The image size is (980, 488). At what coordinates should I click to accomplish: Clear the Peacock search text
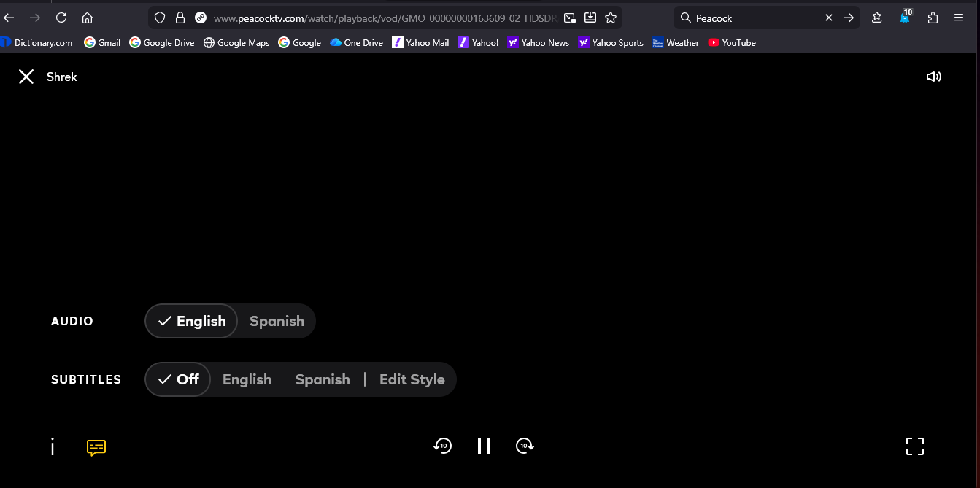[x=829, y=18]
